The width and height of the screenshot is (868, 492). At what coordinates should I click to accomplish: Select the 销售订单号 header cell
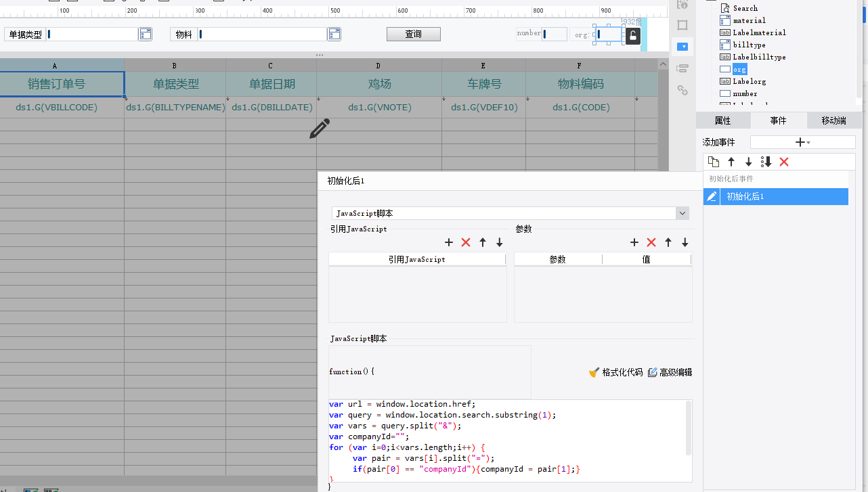(x=62, y=84)
